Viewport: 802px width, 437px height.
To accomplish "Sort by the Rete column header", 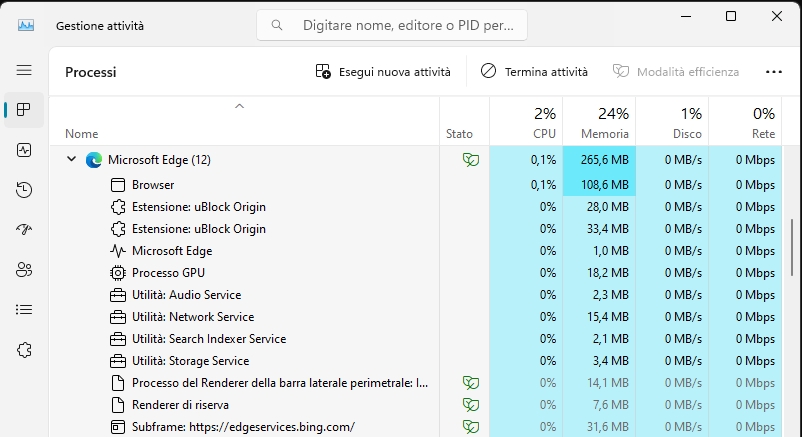I will click(745, 121).
